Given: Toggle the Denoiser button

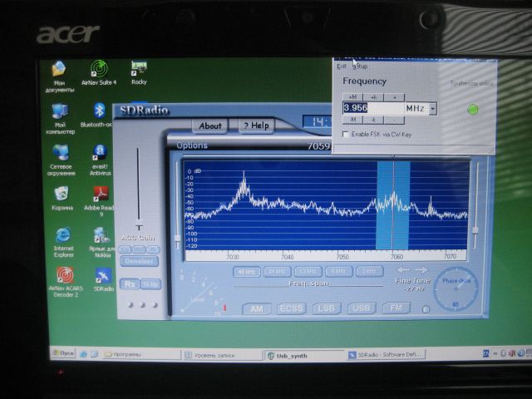Looking at the screenshot, I should pyautogui.click(x=139, y=261).
